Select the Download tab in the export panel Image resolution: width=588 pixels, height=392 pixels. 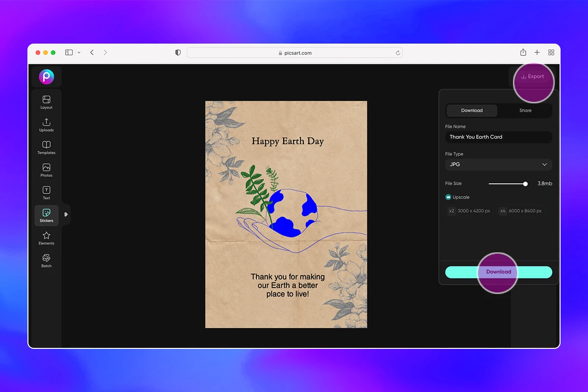pos(471,110)
